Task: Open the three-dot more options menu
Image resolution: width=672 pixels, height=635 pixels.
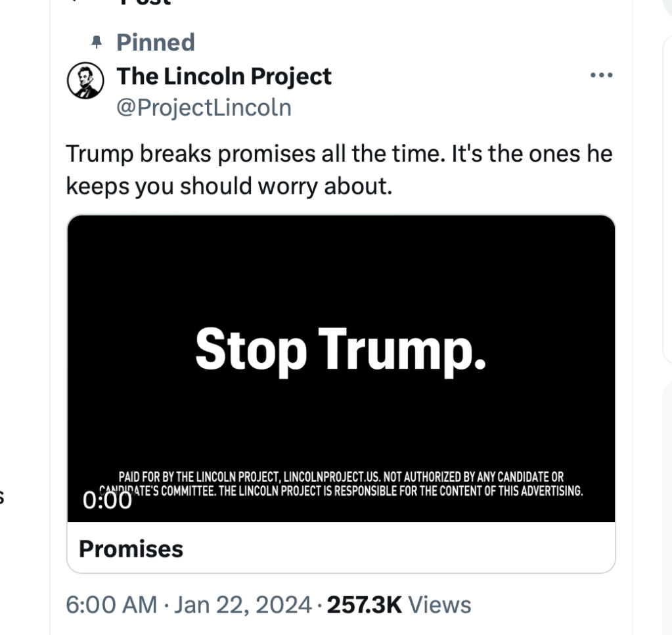Action: pyautogui.click(x=601, y=75)
